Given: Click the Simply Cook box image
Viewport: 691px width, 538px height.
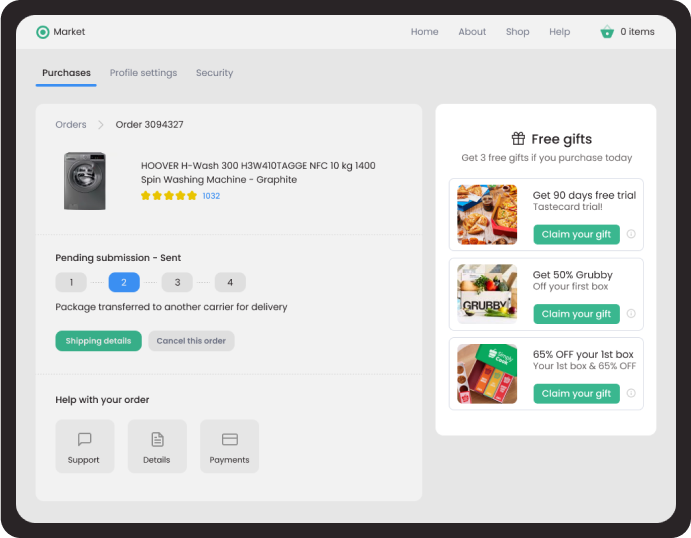Looking at the screenshot, I should [x=487, y=374].
